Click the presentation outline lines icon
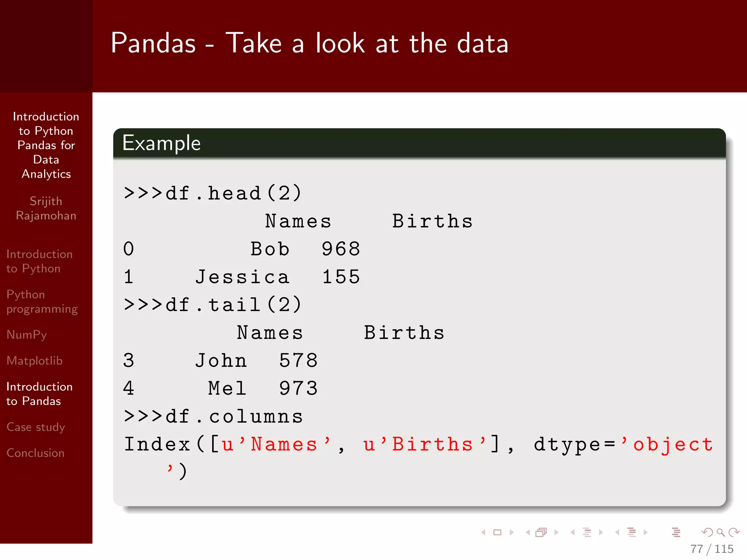This screenshot has width=747, height=560. [x=676, y=533]
